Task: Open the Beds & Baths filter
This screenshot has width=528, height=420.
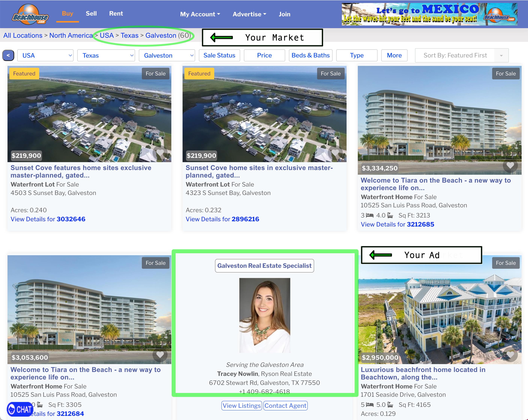Action: [x=311, y=55]
